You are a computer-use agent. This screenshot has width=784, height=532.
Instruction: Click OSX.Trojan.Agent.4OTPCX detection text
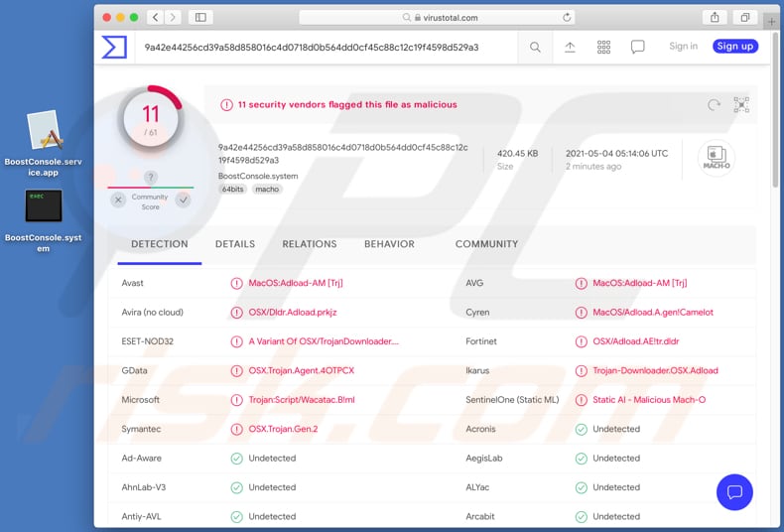302,370
